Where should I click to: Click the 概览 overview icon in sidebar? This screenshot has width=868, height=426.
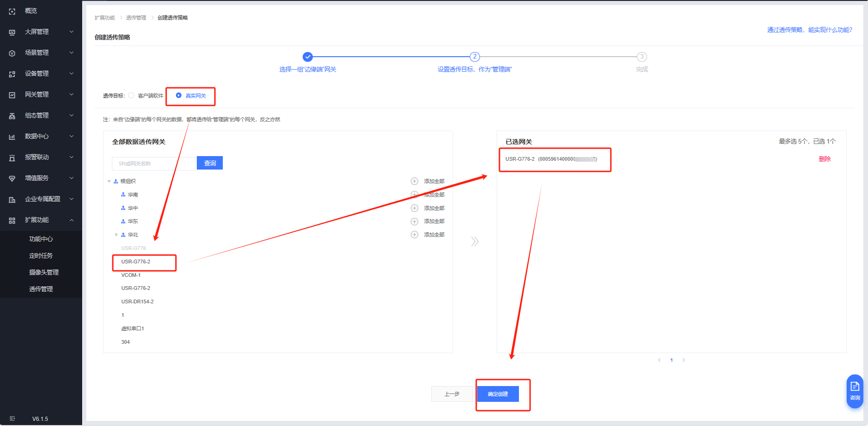click(12, 11)
